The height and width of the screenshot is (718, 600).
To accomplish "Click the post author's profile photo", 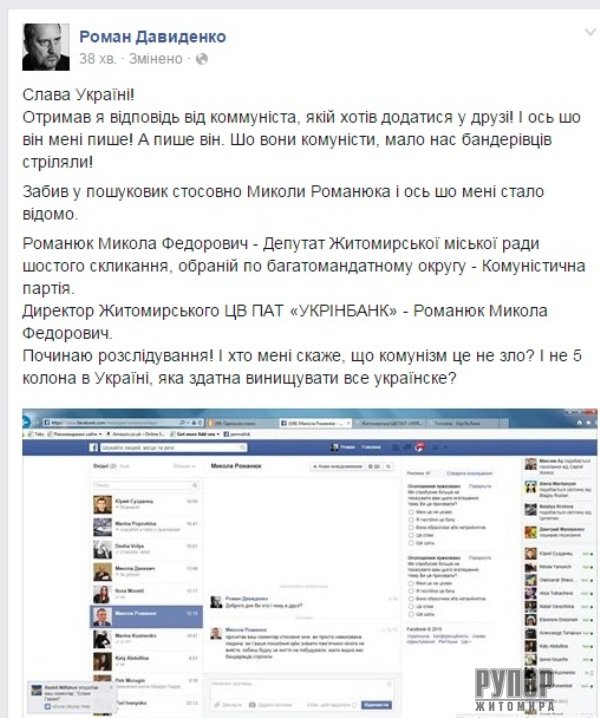I will click(46, 47).
